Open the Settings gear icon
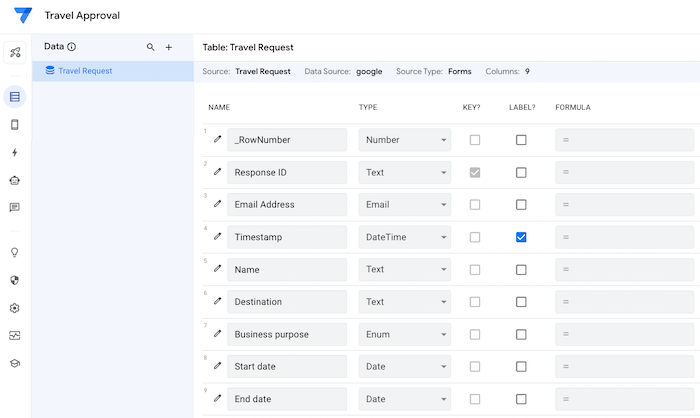700x418 pixels. tap(14, 308)
